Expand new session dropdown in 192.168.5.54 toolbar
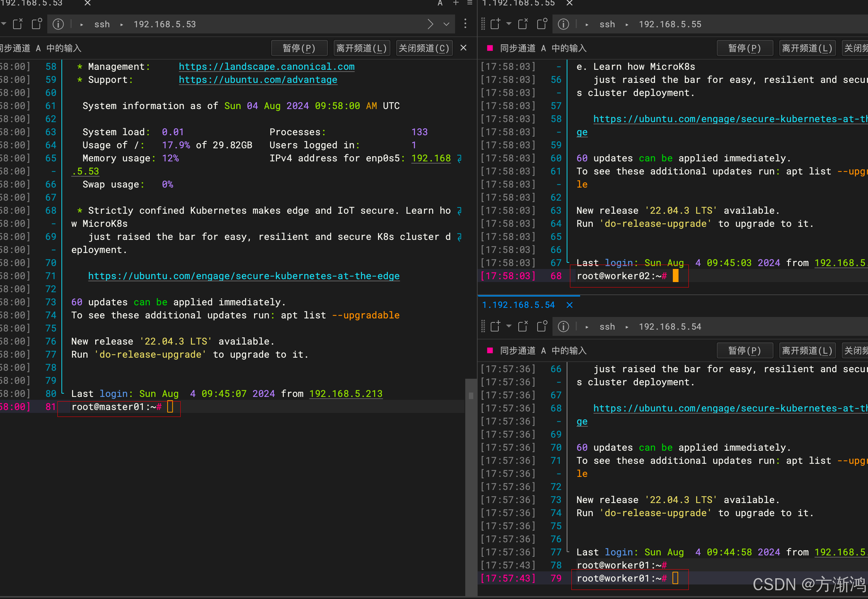Image resolution: width=868 pixels, height=599 pixels. coord(509,326)
